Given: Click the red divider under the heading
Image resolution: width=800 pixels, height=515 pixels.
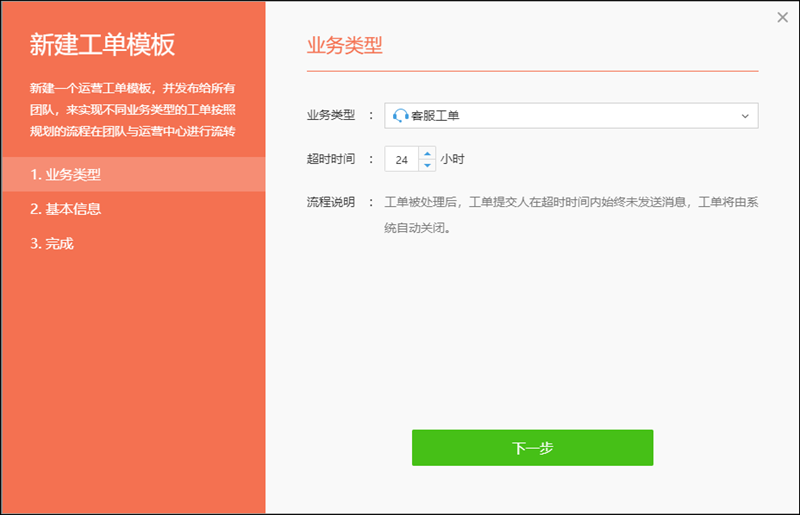Looking at the screenshot, I should [532, 72].
